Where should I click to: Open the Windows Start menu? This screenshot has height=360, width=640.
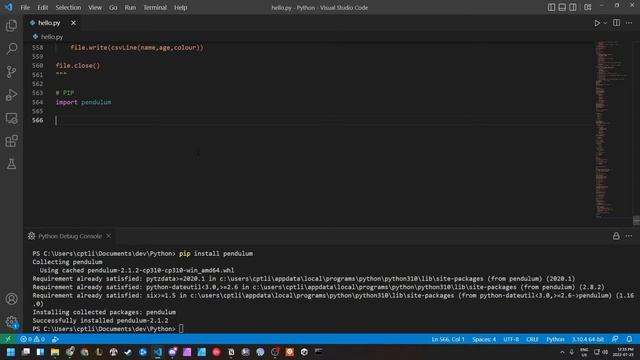[11, 352]
